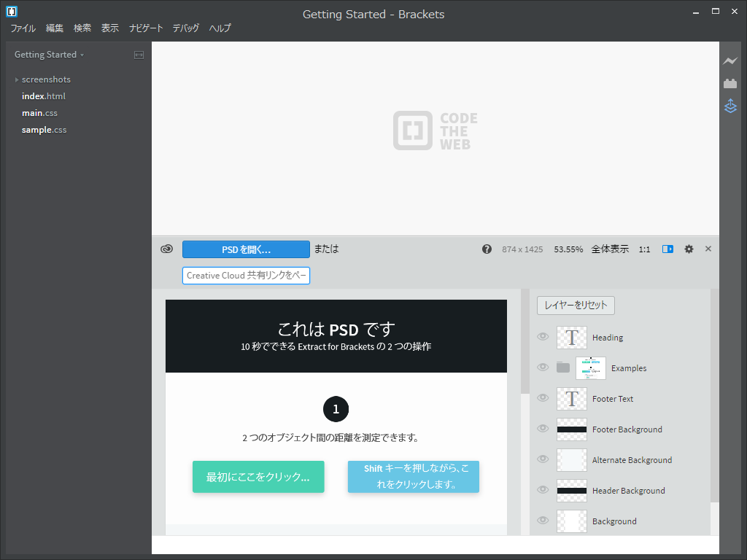Hide the Background layer
747x560 pixels.
(x=542, y=520)
